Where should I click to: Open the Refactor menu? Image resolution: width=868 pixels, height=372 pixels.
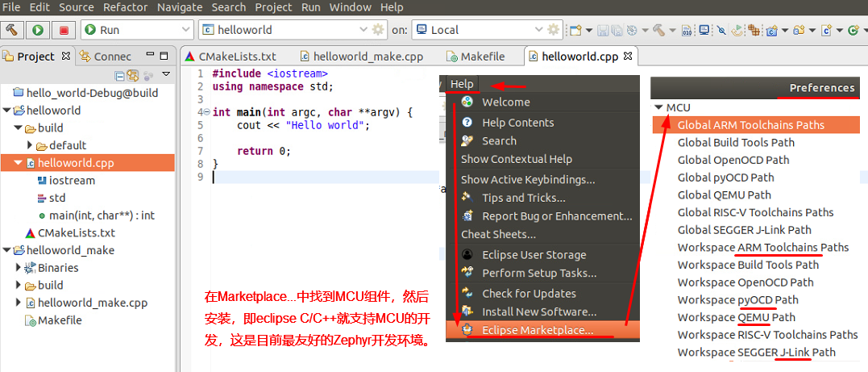tap(127, 7)
